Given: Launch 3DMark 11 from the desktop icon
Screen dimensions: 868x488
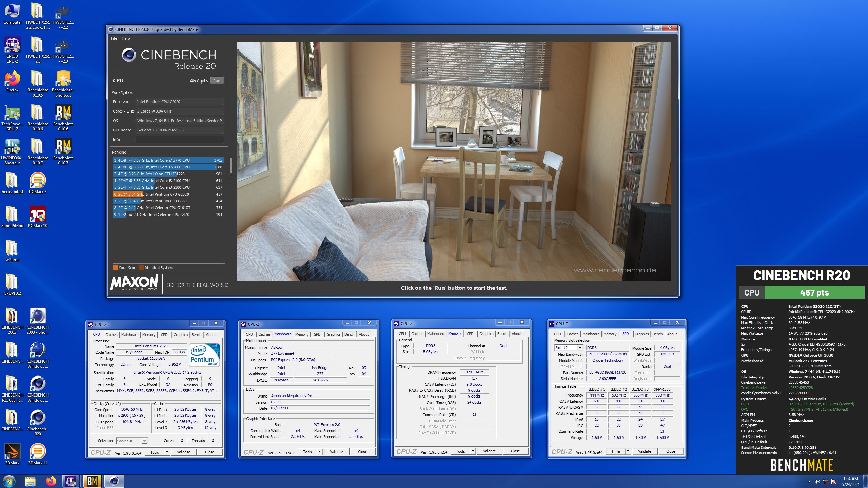Looking at the screenshot, I should tap(38, 454).
